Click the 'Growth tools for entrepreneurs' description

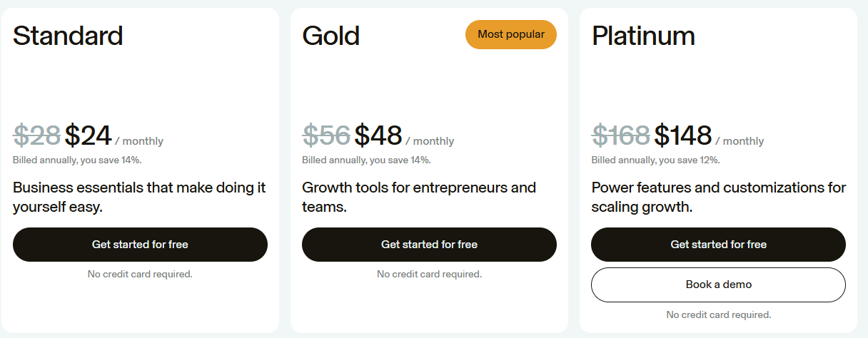[x=418, y=198]
